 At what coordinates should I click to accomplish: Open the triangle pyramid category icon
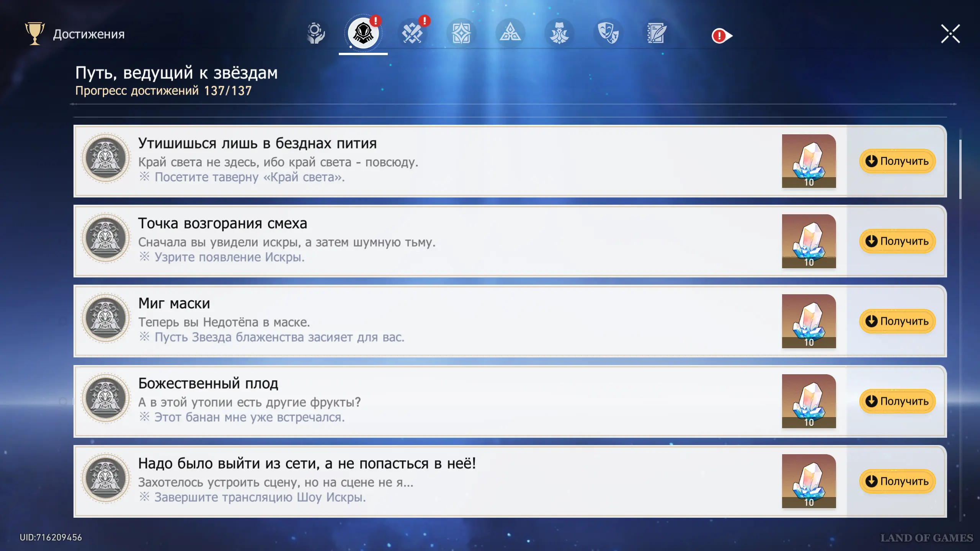(x=510, y=34)
